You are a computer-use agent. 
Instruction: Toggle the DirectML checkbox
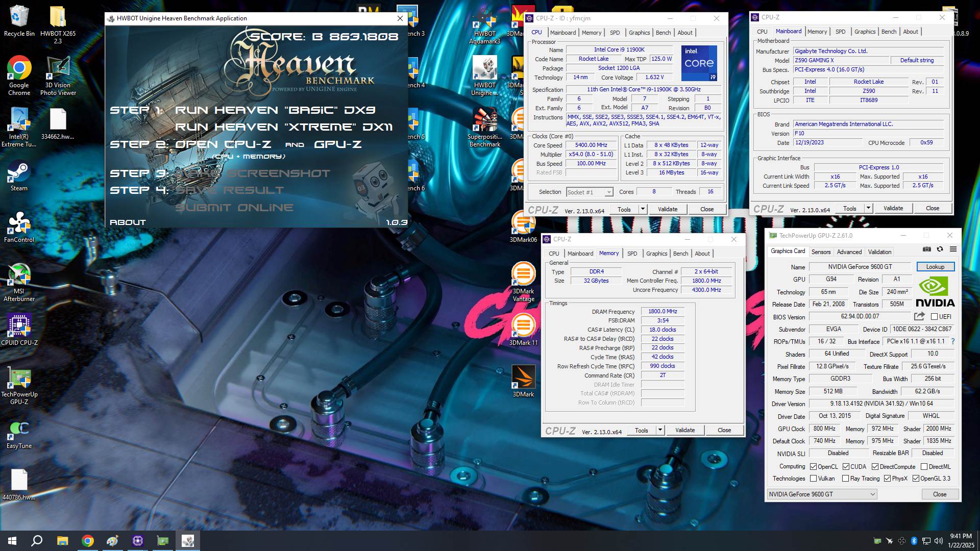[x=924, y=467]
